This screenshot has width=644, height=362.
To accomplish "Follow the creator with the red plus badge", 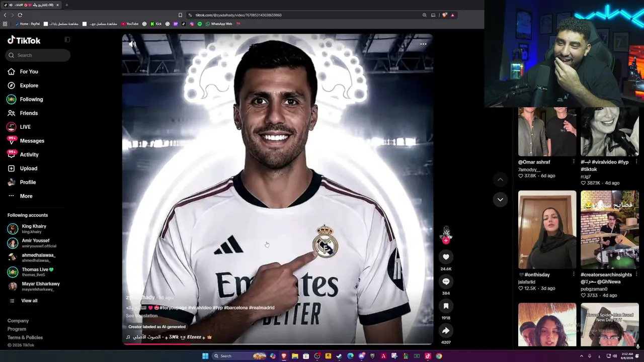I will (446, 241).
